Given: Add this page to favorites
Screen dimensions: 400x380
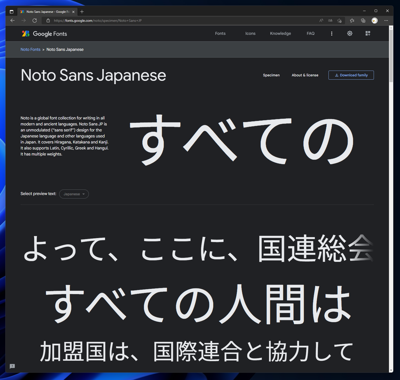Looking at the screenshot, I should pos(339,21).
